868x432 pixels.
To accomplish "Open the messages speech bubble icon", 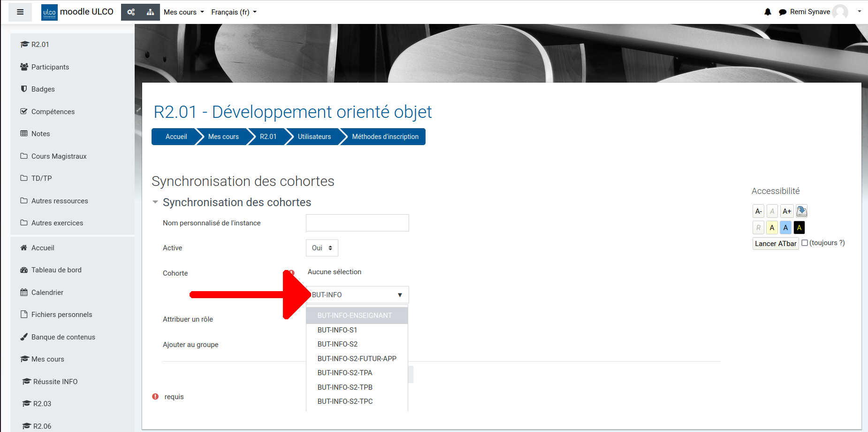I will [782, 12].
